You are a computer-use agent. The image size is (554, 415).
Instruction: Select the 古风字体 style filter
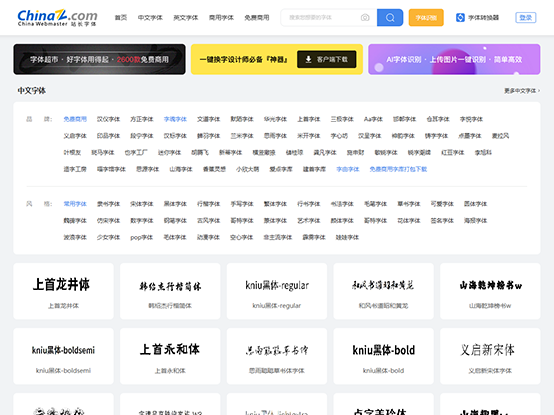click(x=208, y=221)
